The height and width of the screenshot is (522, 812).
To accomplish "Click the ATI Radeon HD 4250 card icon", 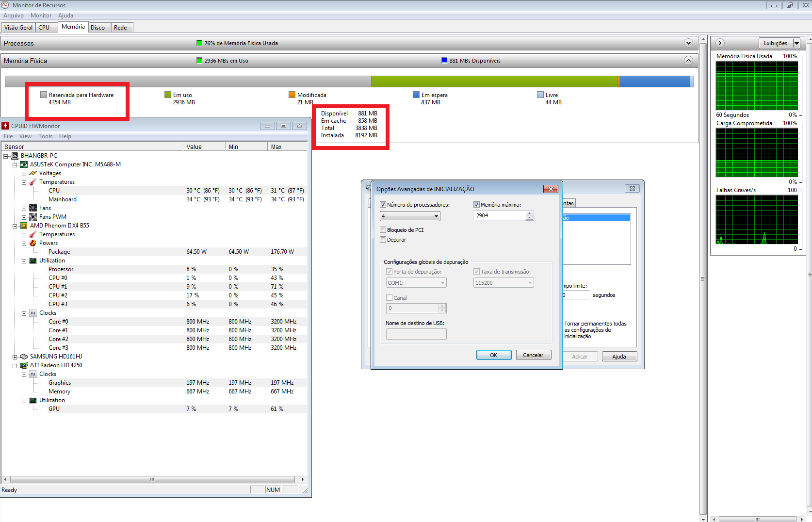I will [24, 365].
